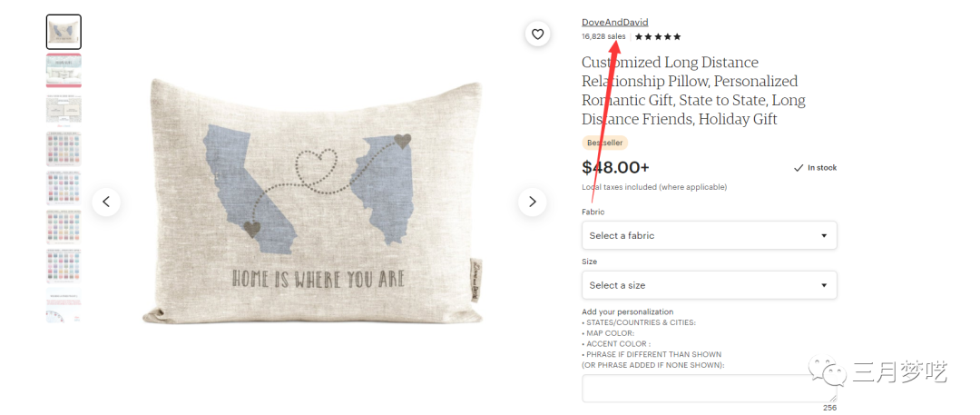Click the main pillow product image

(313, 202)
